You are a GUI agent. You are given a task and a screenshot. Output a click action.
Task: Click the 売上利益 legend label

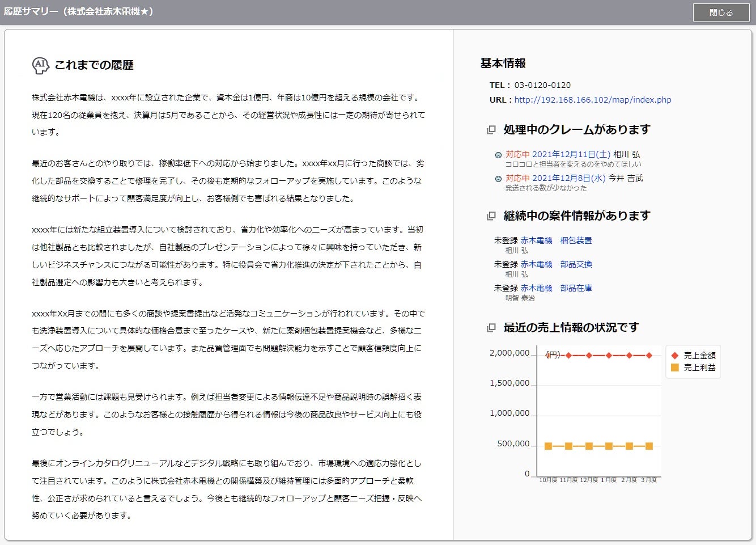(x=699, y=367)
